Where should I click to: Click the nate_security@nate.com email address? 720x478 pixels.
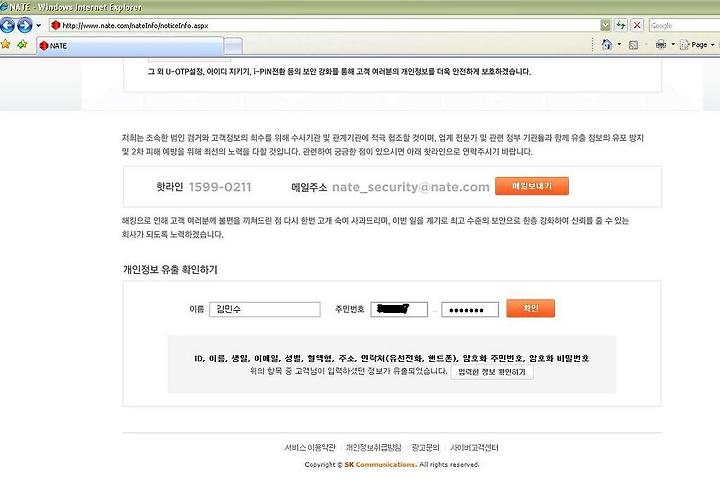(x=411, y=187)
